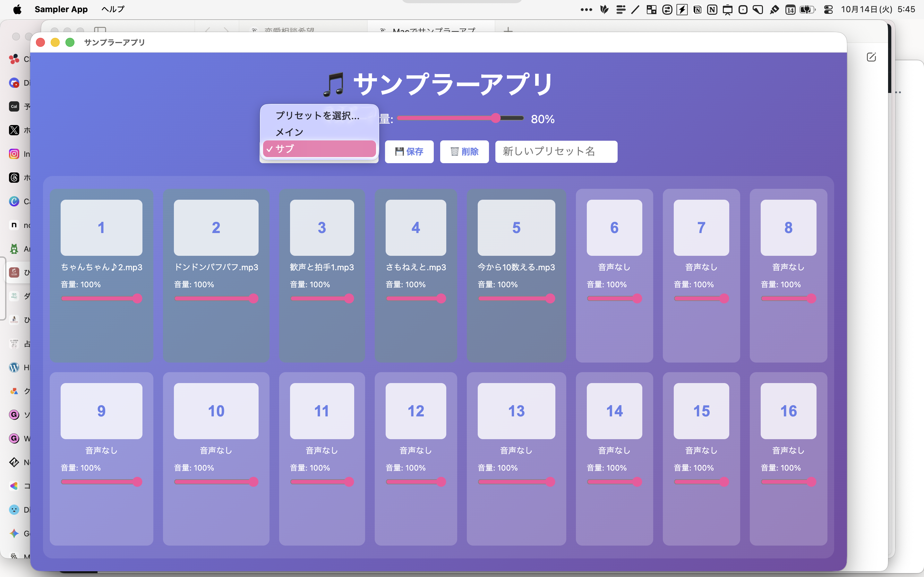Click the calendar 14 menu bar icon
Image resolution: width=924 pixels, height=577 pixels.
click(x=790, y=10)
